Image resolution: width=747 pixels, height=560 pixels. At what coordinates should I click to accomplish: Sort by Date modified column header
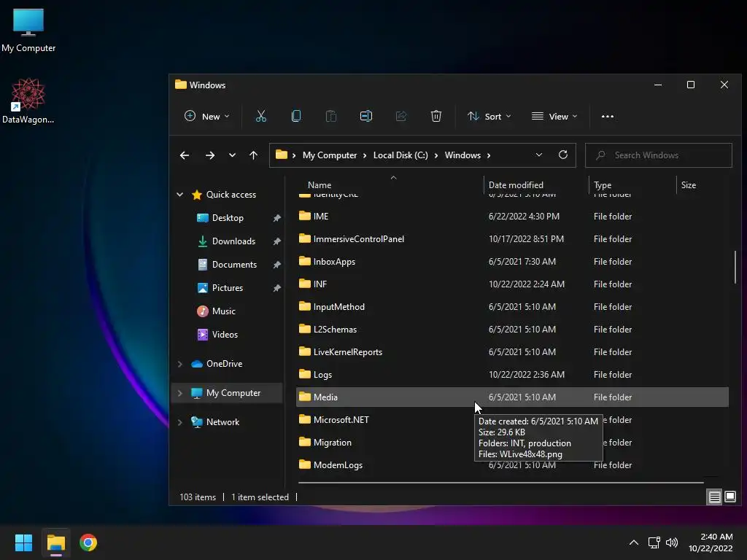click(x=516, y=184)
